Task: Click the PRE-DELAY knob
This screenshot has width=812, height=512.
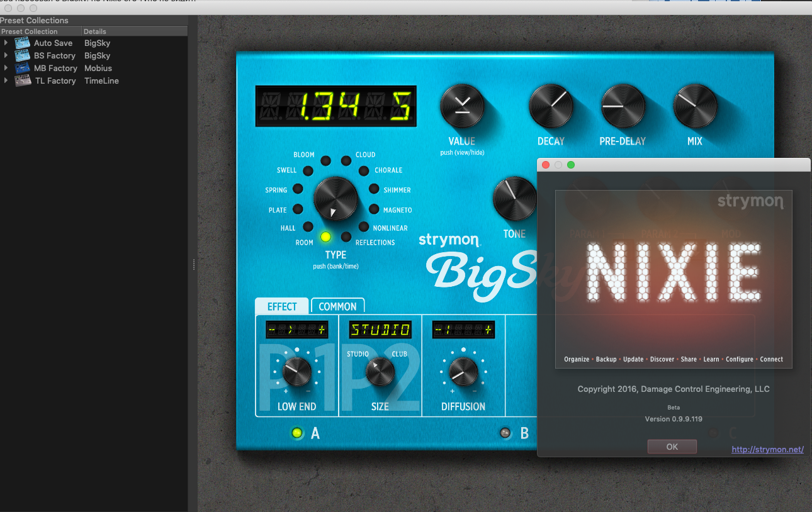Action: 623,105
